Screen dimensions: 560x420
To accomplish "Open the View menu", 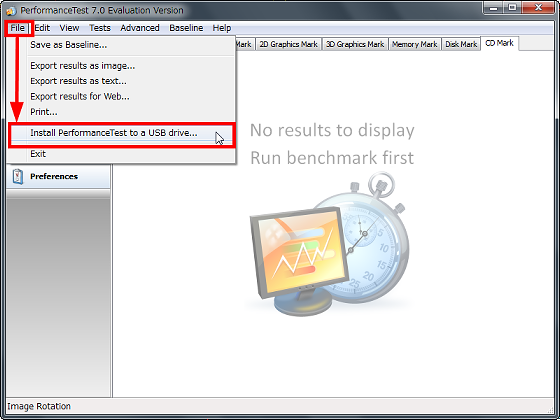I will [69, 28].
